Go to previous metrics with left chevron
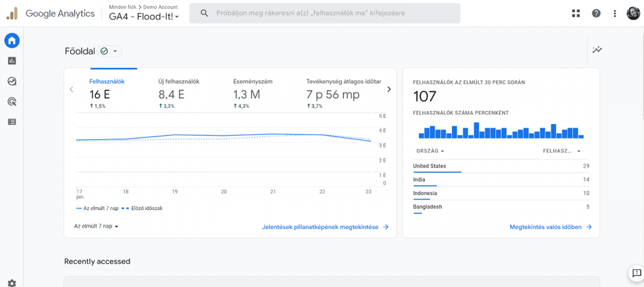 [x=72, y=90]
